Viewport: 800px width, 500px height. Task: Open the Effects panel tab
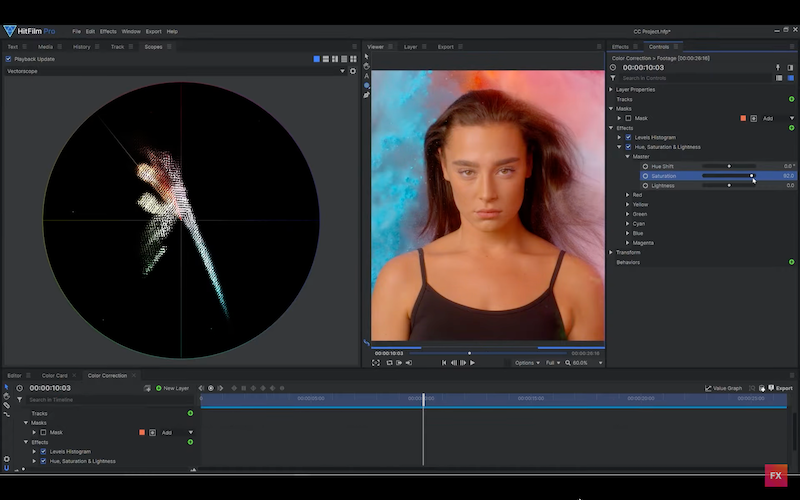coord(620,46)
